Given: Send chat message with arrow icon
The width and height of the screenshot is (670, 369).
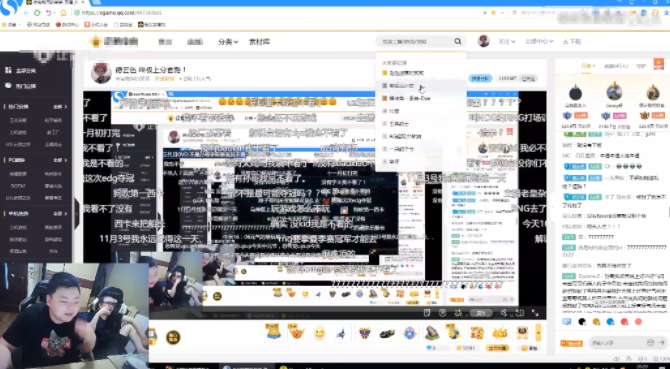Looking at the screenshot, I should tap(661, 343).
